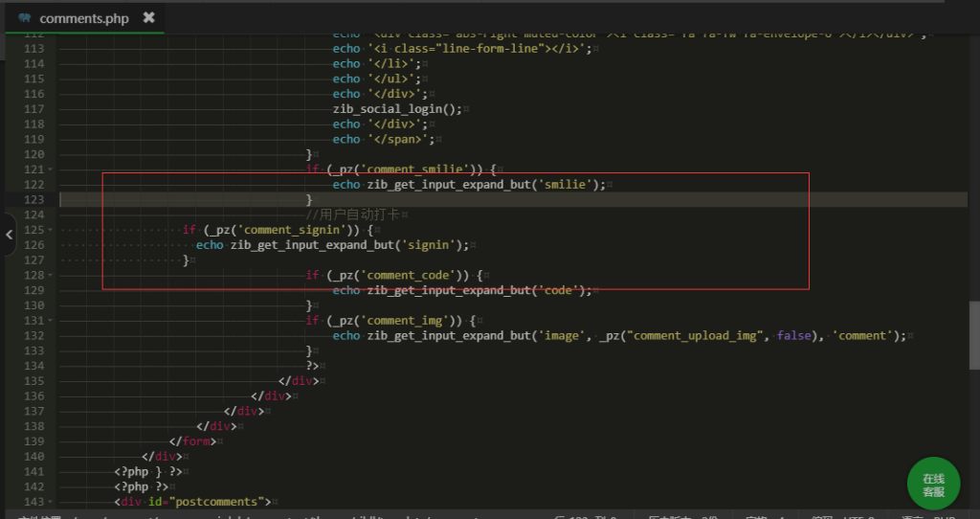Close the comments.php tab
This screenshot has width=980, height=519.
point(148,17)
